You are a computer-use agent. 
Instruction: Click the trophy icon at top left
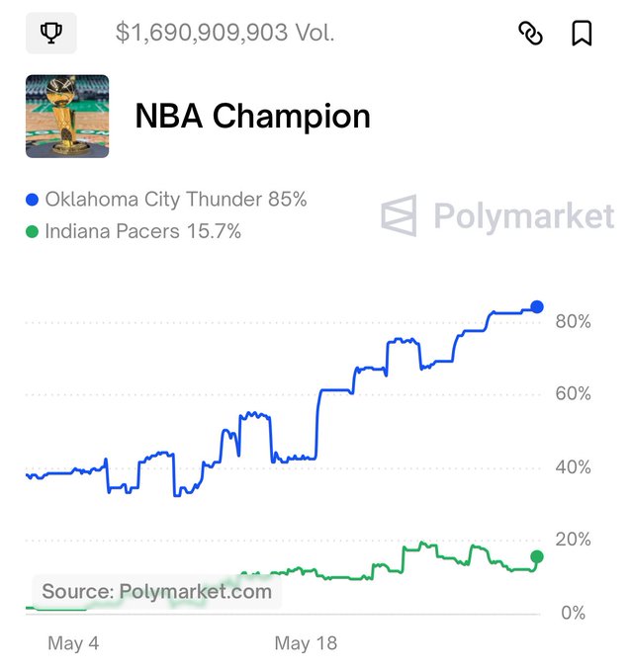pyautogui.click(x=49, y=33)
